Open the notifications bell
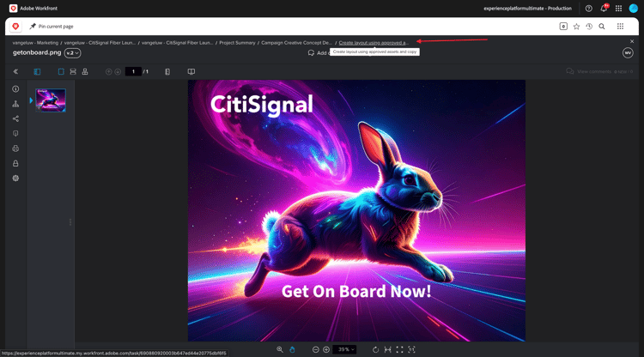Screen dimensions: 644x357 (604, 9)
